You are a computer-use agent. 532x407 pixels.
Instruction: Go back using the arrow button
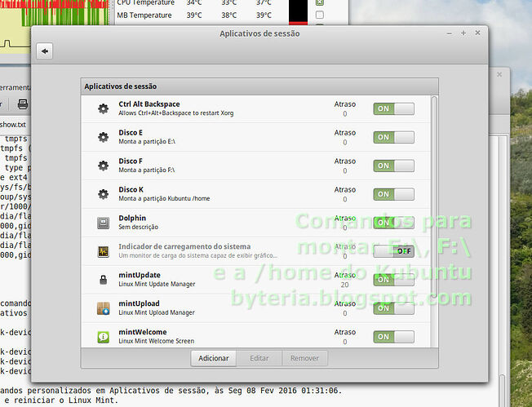(44, 51)
